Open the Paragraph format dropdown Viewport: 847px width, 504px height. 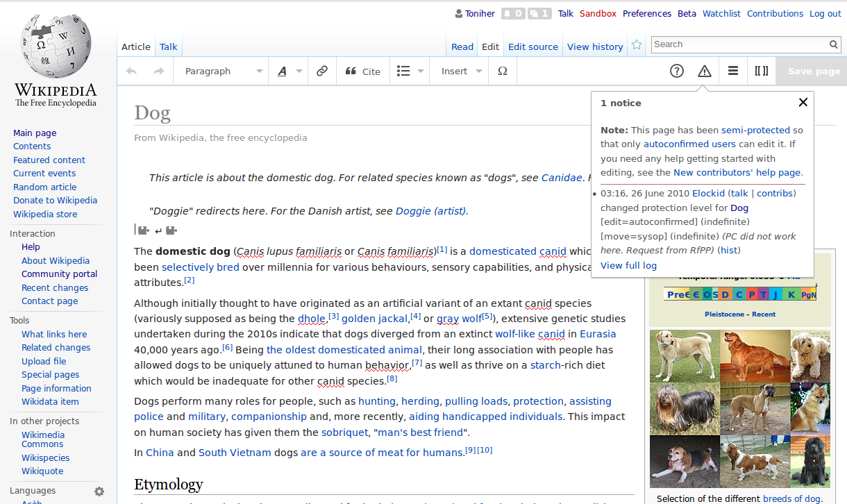click(x=224, y=71)
